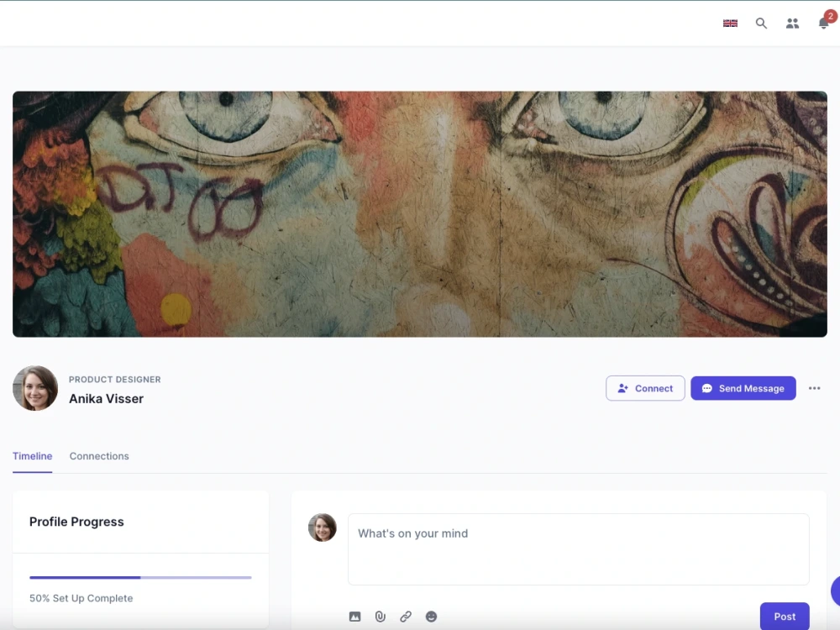840x630 pixels.
Task: Focus the 'What's on your mind' field
Action: [578, 549]
